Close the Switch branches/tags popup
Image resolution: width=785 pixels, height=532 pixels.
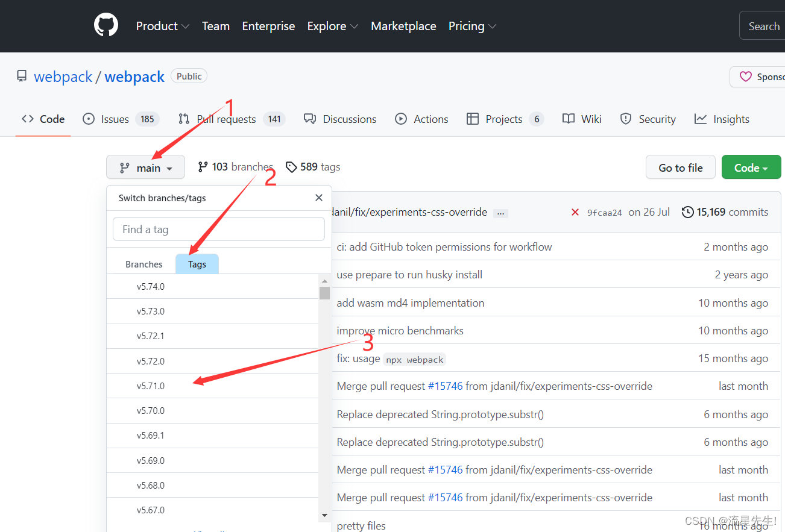319,198
